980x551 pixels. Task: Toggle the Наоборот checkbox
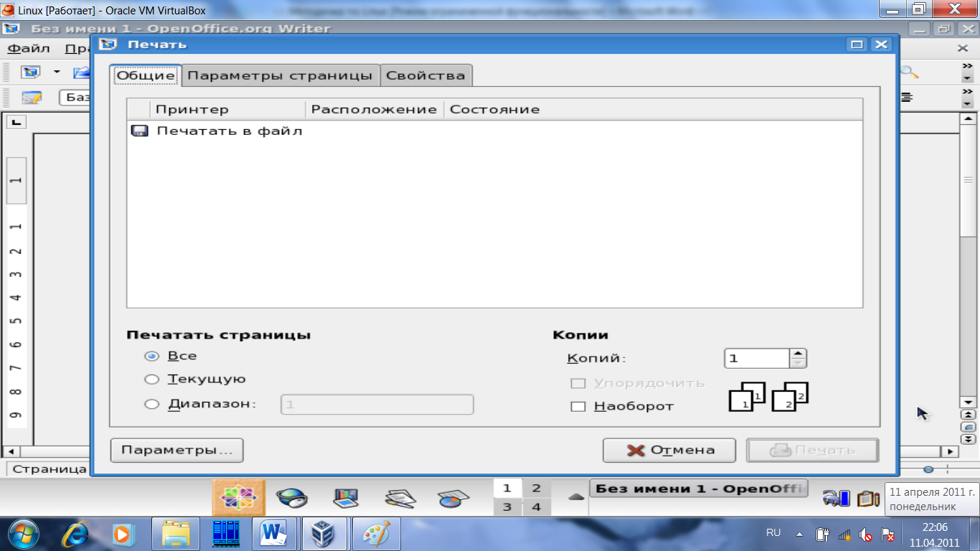point(578,406)
